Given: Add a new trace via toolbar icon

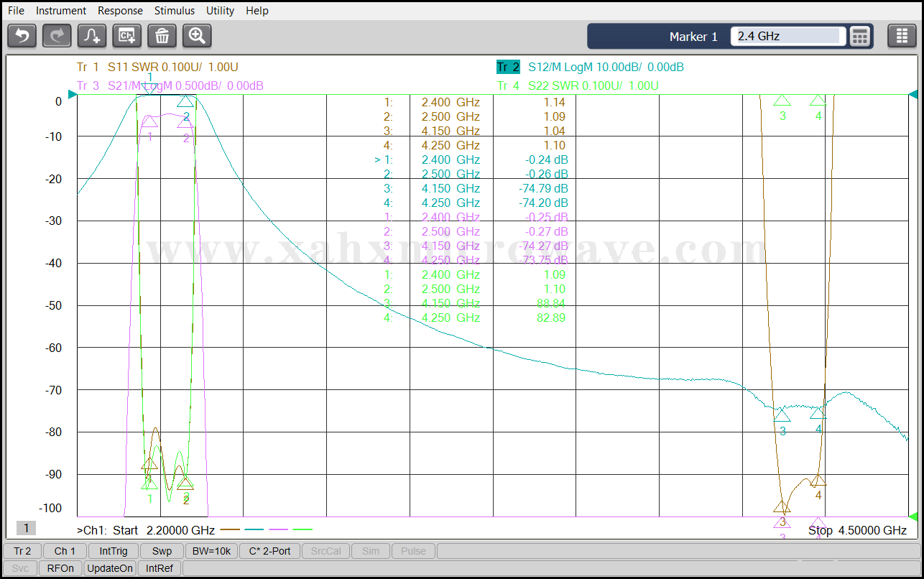Looking at the screenshot, I should tap(92, 35).
